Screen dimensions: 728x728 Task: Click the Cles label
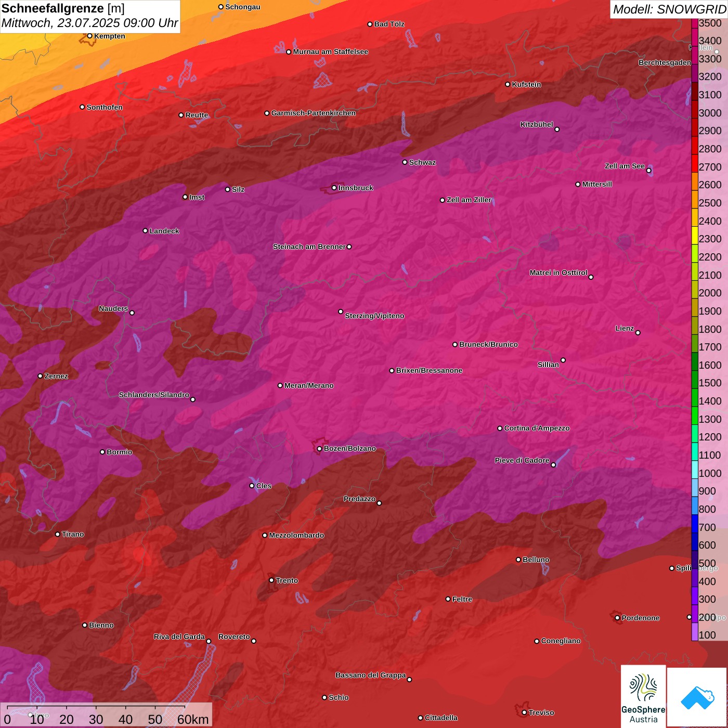click(x=264, y=486)
